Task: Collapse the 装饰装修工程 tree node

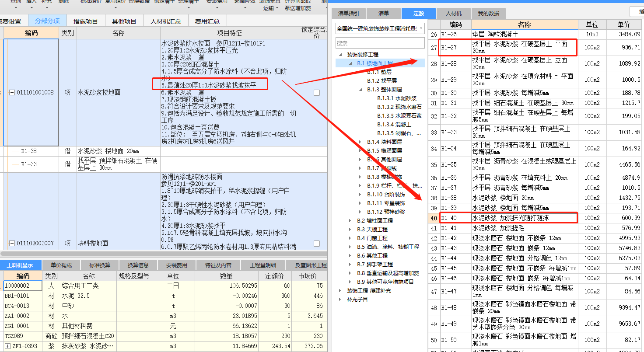Action: coord(340,55)
